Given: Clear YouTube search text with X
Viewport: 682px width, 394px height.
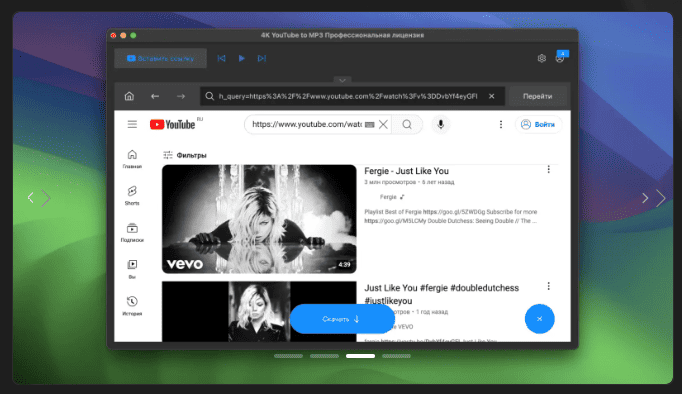Looking at the screenshot, I should 383,124.
